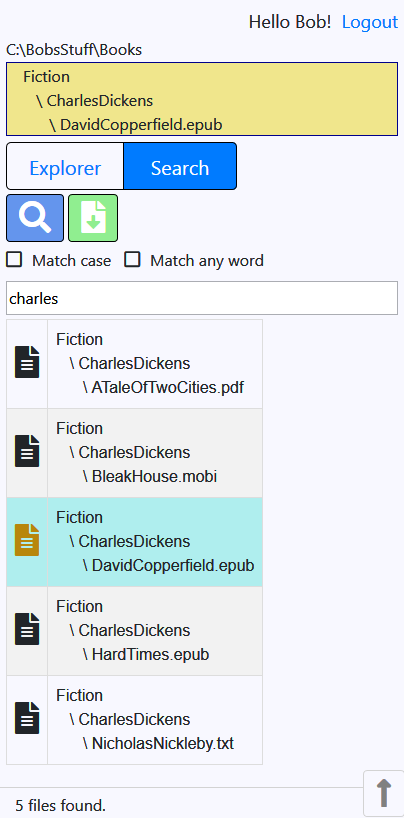Select the NicholasNickleby.txt search result

tap(135, 720)
